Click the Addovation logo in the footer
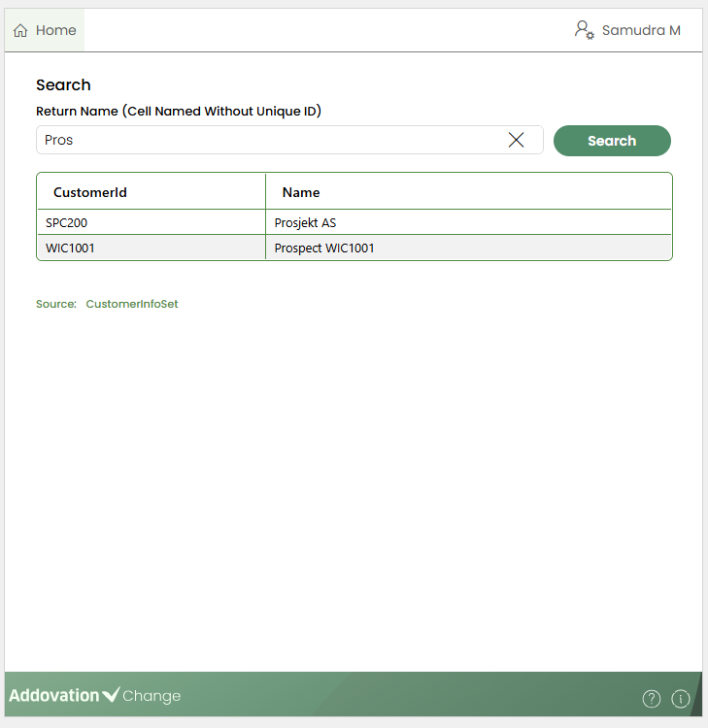This screenshot has width=708, height=728. pyautogui.click(x=63, y=695)
